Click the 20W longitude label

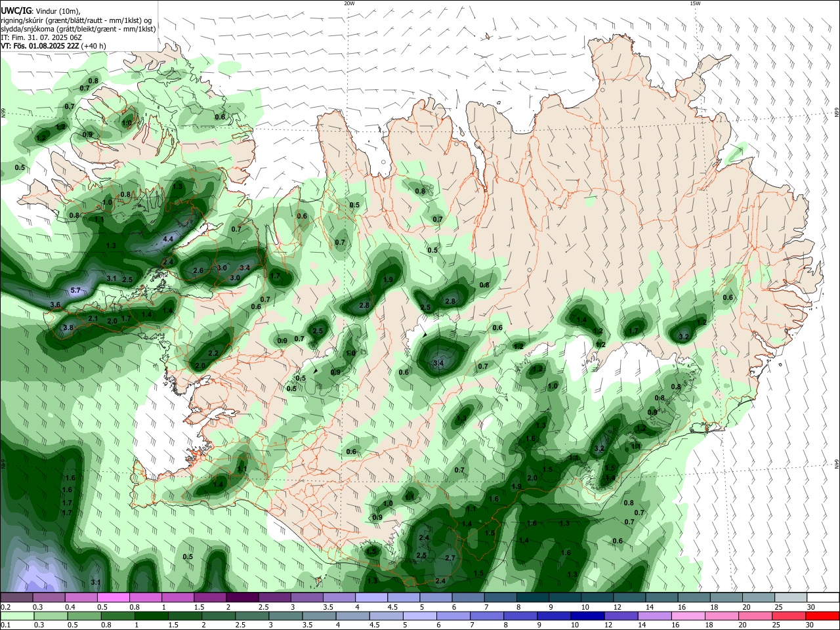click(349, 3)
